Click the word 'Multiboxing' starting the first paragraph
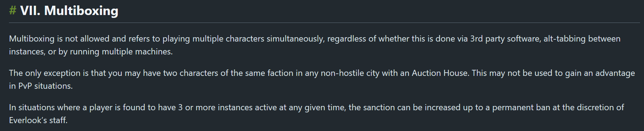Viewport: 644px width, 131px height. [x=31, y=39]
